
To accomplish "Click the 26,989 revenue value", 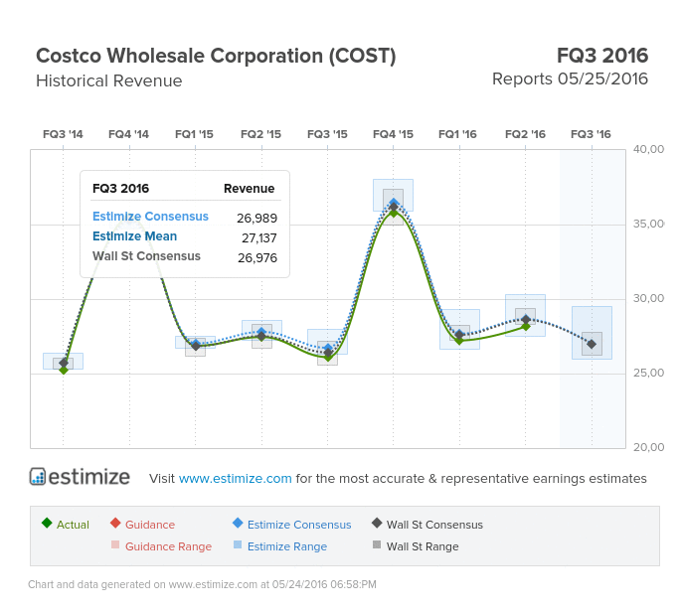I will 256,218.
